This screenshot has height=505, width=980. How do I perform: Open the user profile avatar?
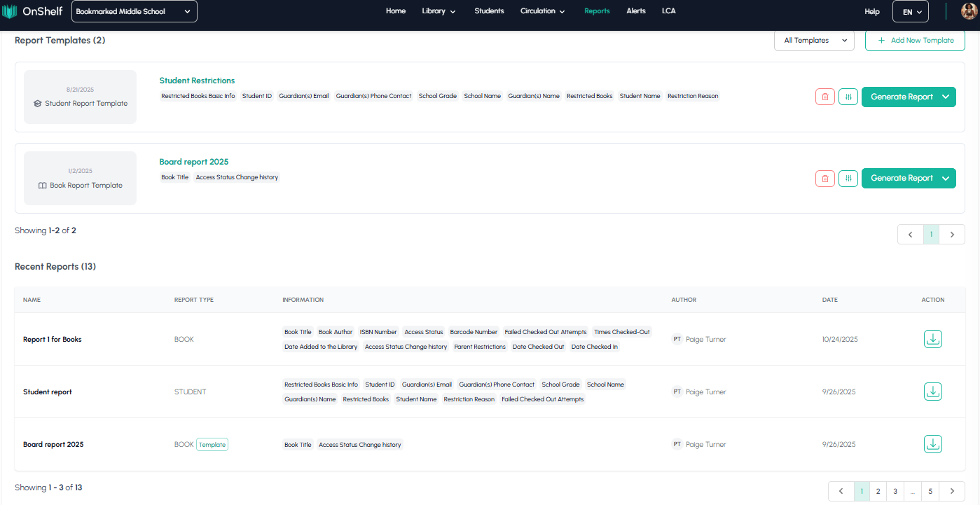(x=968, y=11)
